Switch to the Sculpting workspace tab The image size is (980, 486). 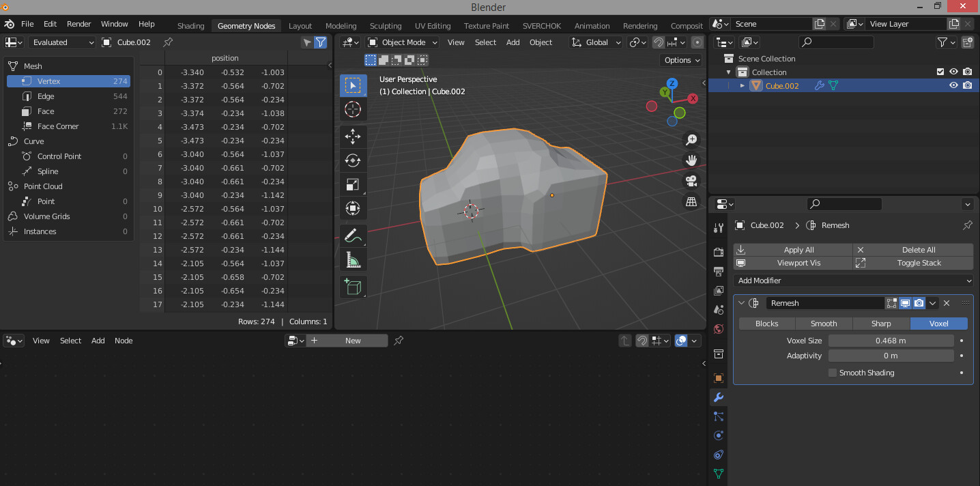(x=386, y=26)
